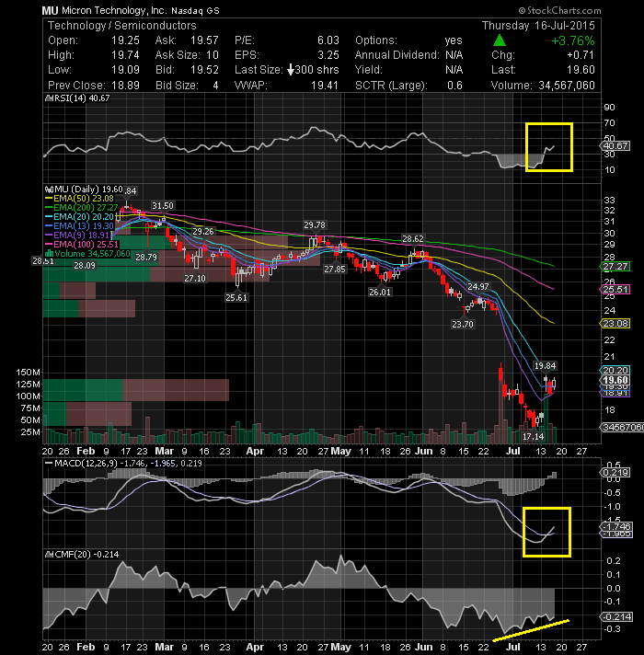Click the 27.10 low price label
The height and width of the screenshot is (655, 644).
(x=195, y=278)
